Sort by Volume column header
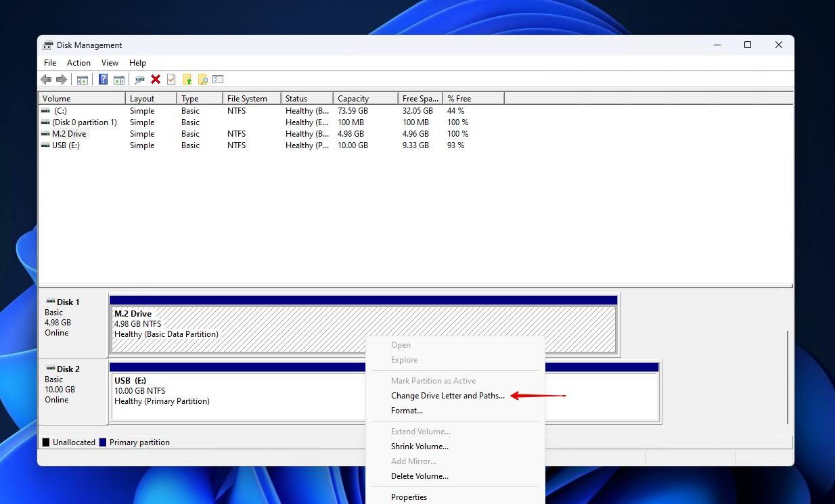835x504 pixels. click(x=82, y=99)
